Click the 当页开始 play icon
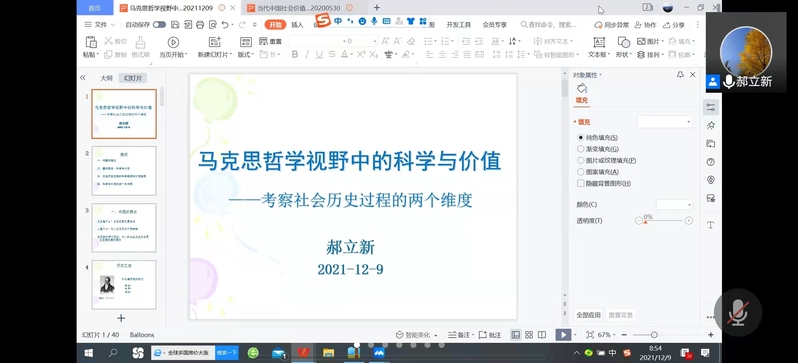Screen dimensions: 798x363 pyautogui.click(x=173, y=42)
